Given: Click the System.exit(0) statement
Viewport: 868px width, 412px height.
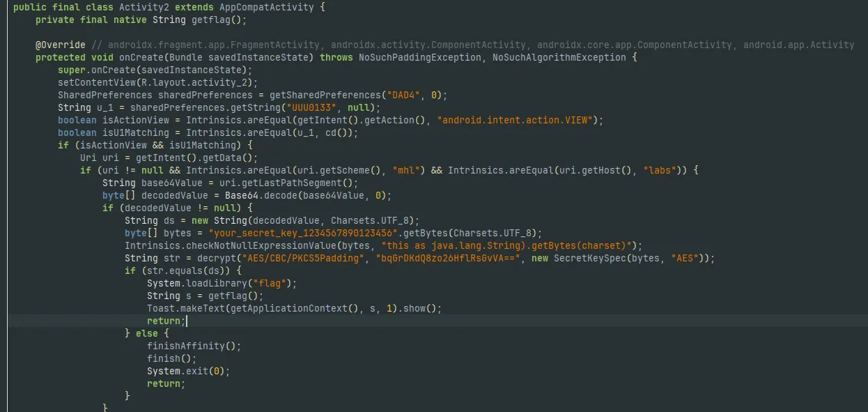Looking at the screenshot, I should pos(188,371).
